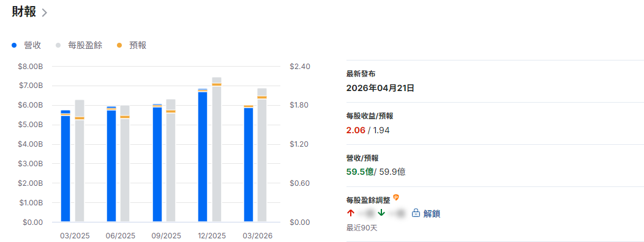Screen dimensions: 644x242
Task: Toggle the 預報 legend orange dot
Action: (x=119, y=46)
